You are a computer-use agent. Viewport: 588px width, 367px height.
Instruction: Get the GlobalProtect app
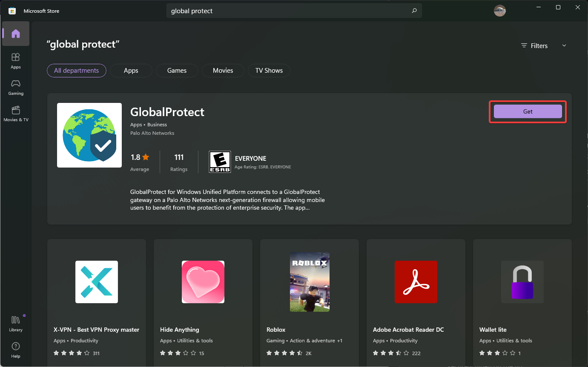tap(528, 111)
